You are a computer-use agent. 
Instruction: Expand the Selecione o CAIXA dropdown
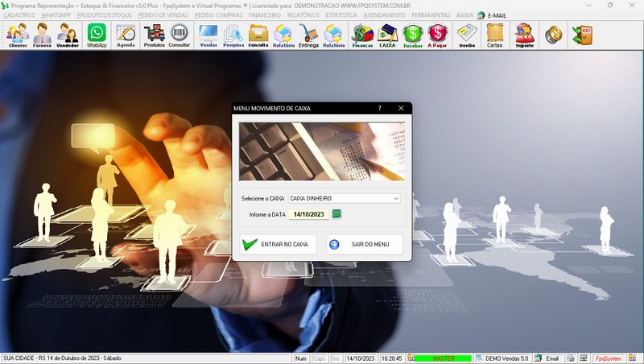pos(396,198)
